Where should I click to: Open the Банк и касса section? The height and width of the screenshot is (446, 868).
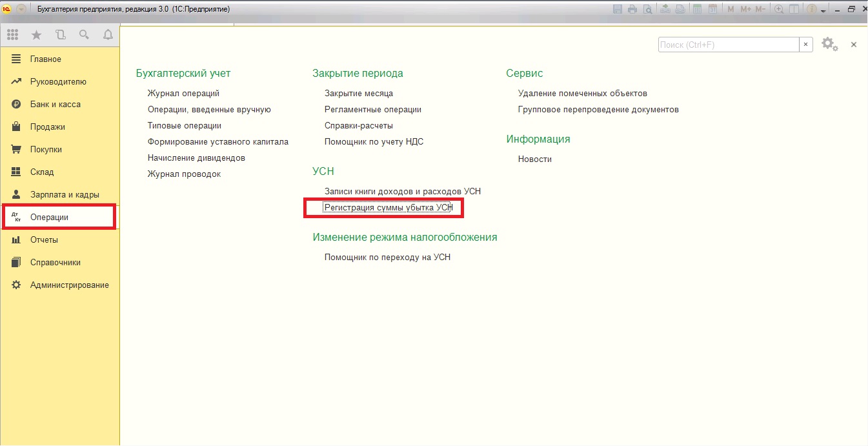tap(55, 105)
